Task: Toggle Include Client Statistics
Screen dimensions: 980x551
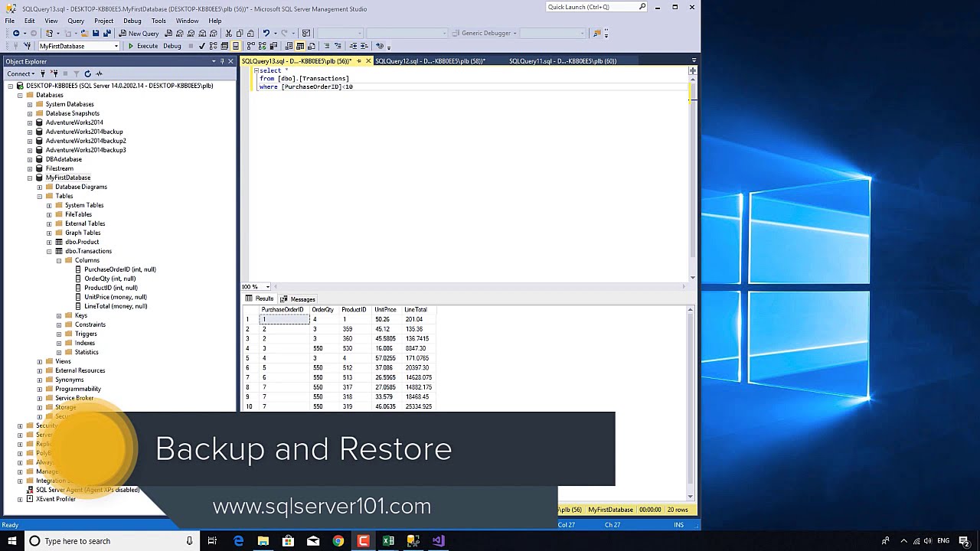Action: [x=273, y=46]
